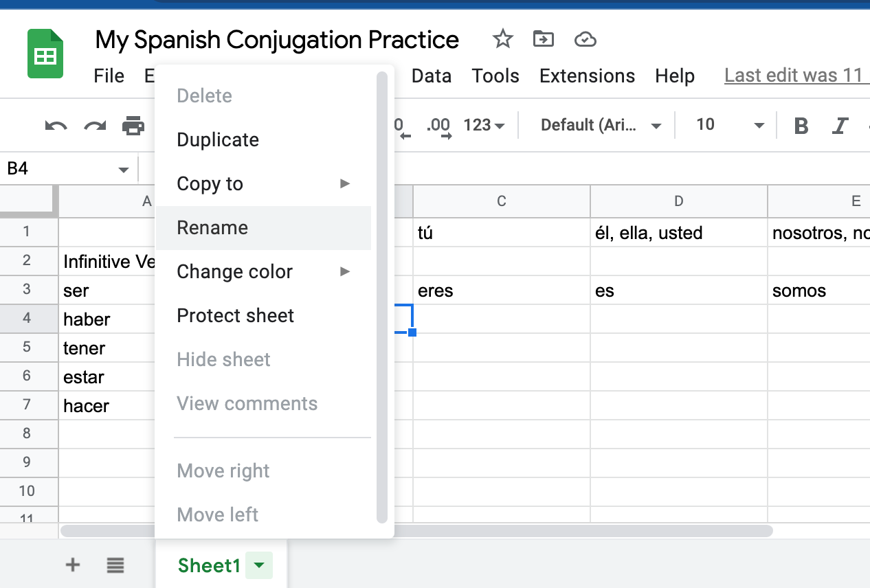
Task: Toggle italic formatting
Action: tap(840, 125)
